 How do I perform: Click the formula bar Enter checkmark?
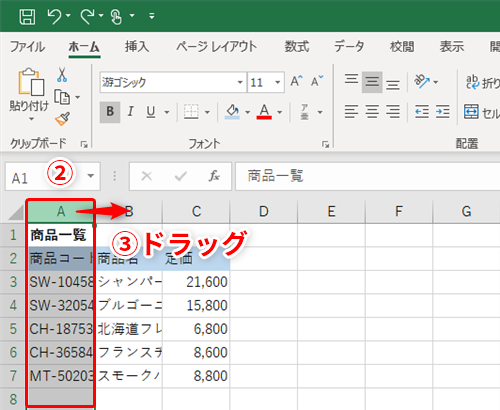180,176
